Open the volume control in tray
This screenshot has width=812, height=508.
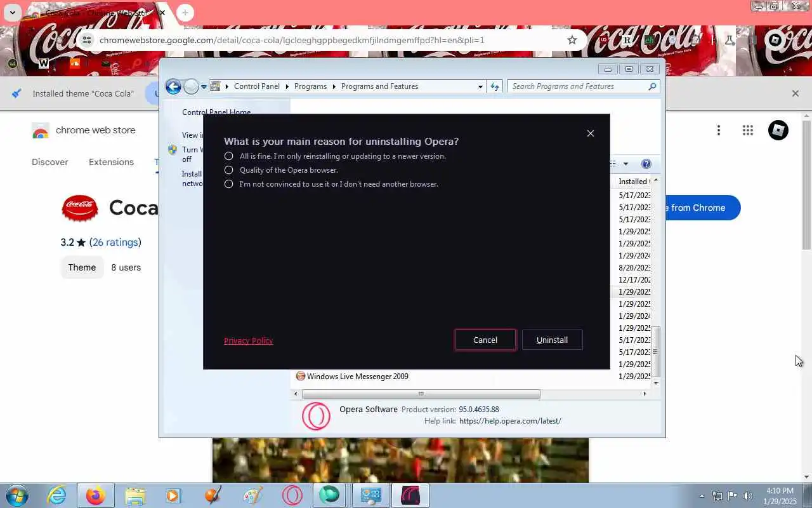(x=748, y=496)
